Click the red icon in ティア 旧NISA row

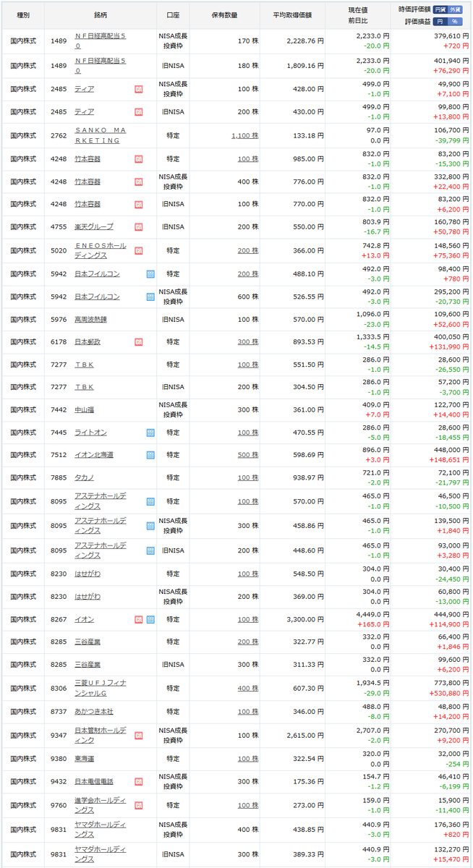coord(138,112)
